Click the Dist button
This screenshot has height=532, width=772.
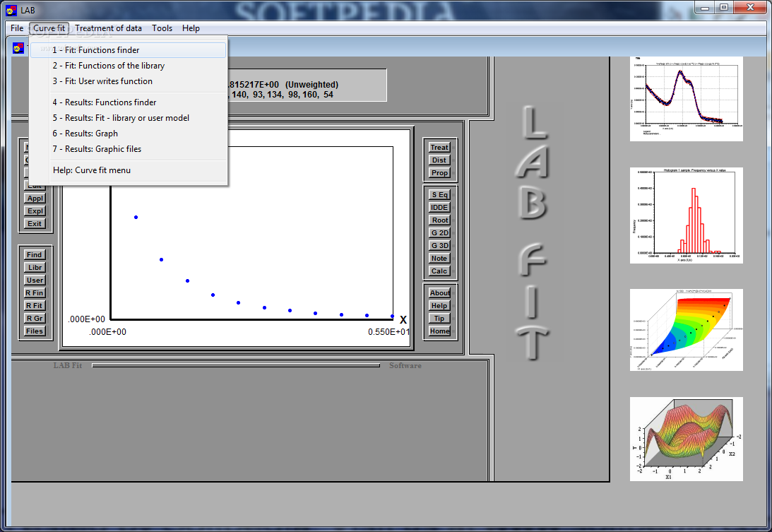(x=439, y=160)
